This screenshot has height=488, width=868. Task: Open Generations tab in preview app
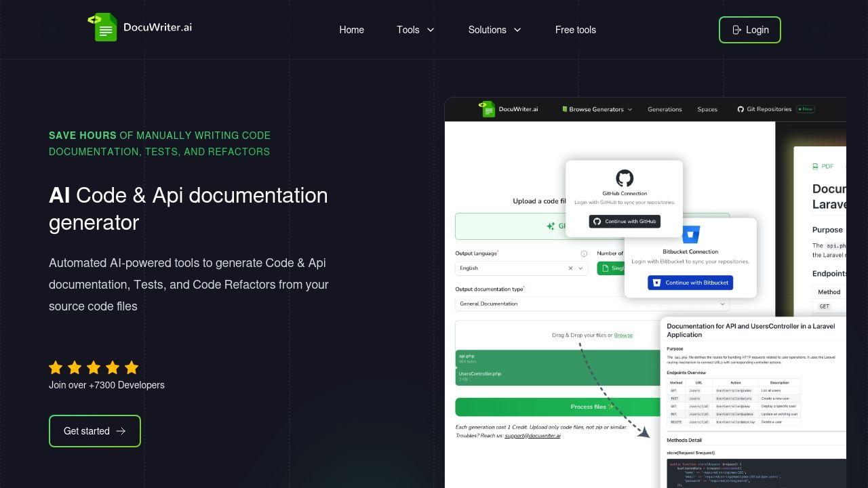click(665, 109)
